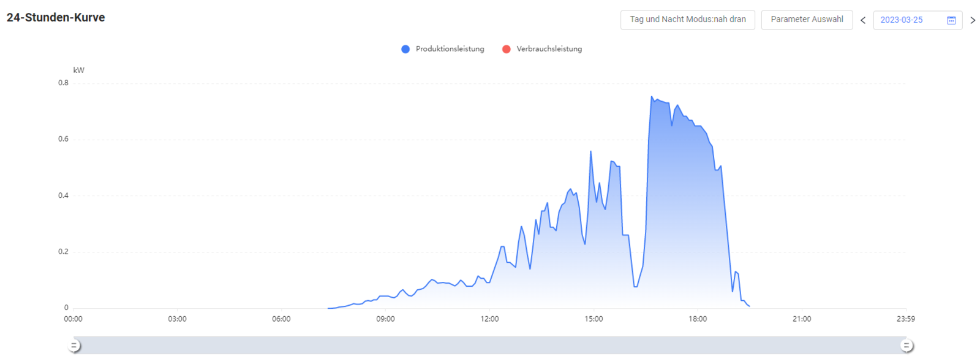980x356 pixels.
Task: Click the Tag und Nacht Modus button
Action: pos(688,20)
